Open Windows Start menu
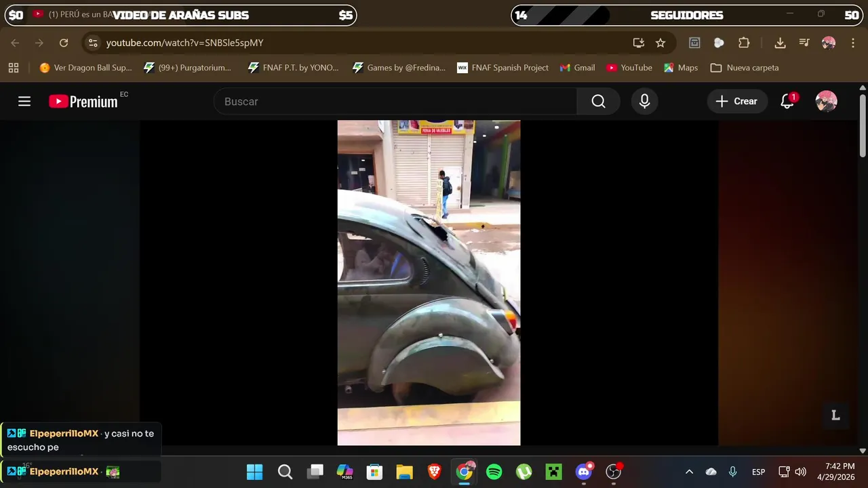Screen dimensions: 868x488 point(254,472)
